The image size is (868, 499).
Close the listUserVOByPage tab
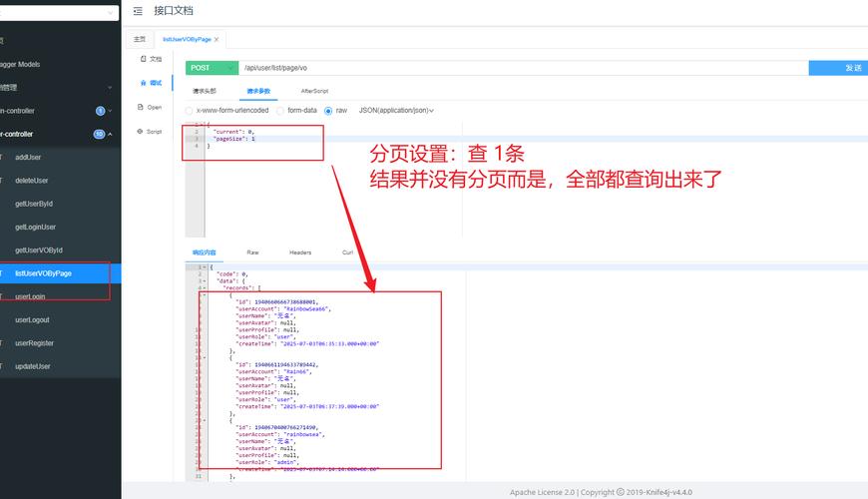(217, 39)
